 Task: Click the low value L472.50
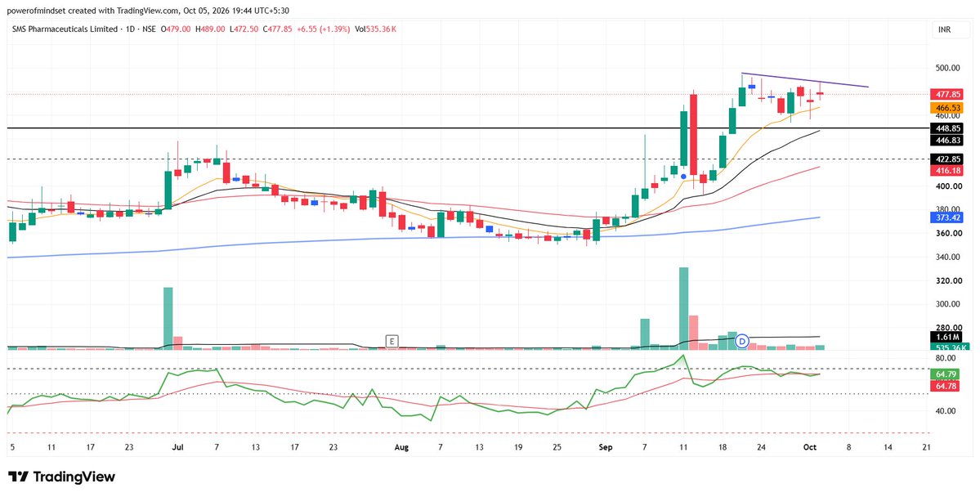coord(244,29)
